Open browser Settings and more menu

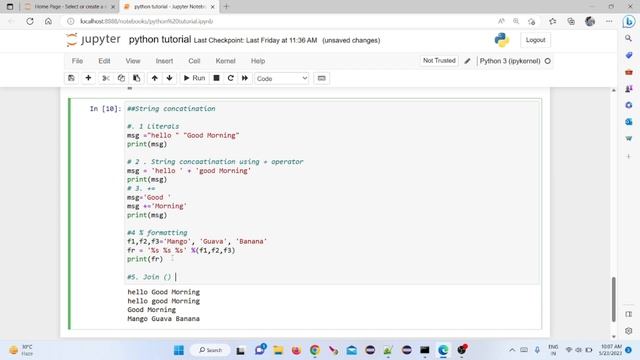click(x=609, y=21)
